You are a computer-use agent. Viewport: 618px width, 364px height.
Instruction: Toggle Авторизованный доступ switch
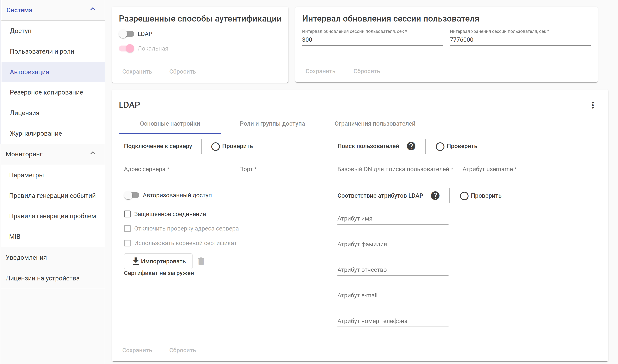(x=132, y=195)
